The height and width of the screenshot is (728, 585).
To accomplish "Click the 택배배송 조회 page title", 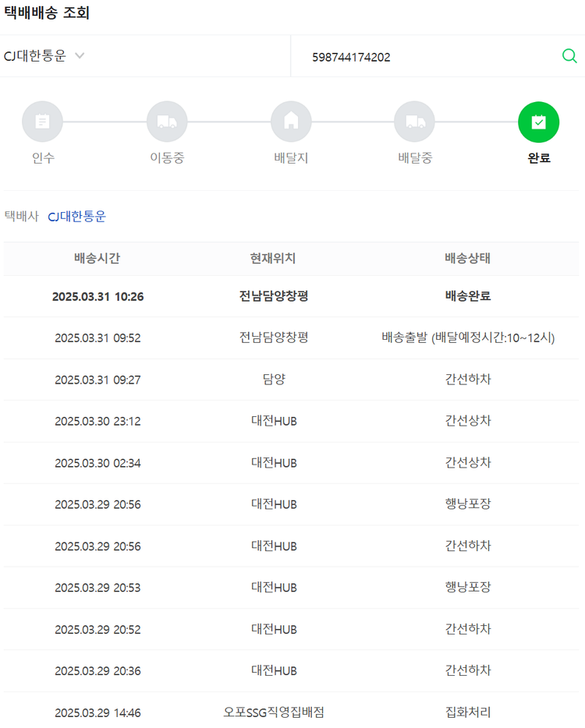I will point(47,13).
